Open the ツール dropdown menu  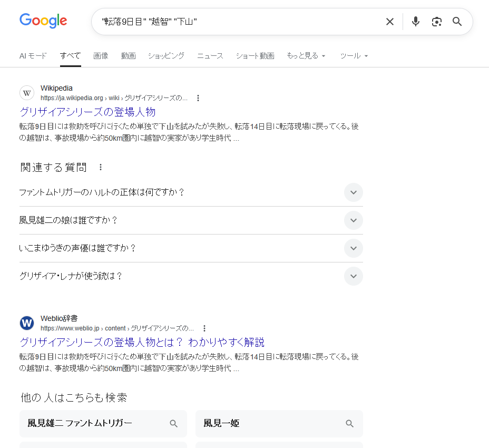point(354,56)
